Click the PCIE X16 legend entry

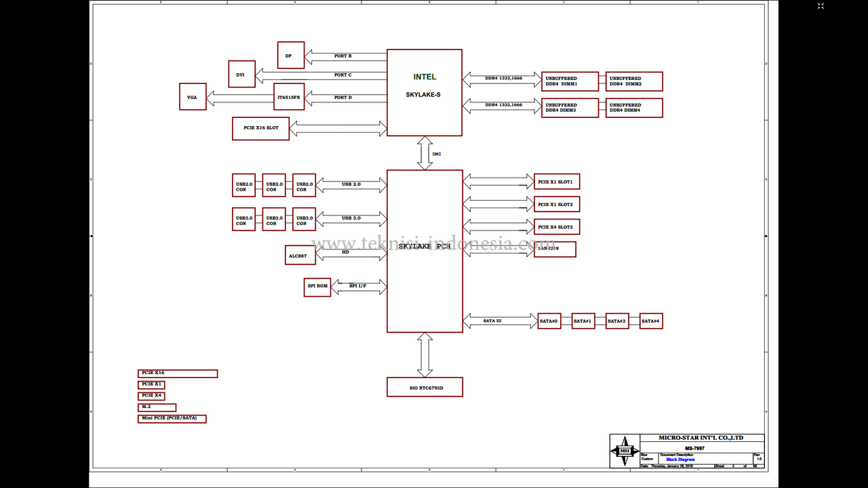pos(178,373)
